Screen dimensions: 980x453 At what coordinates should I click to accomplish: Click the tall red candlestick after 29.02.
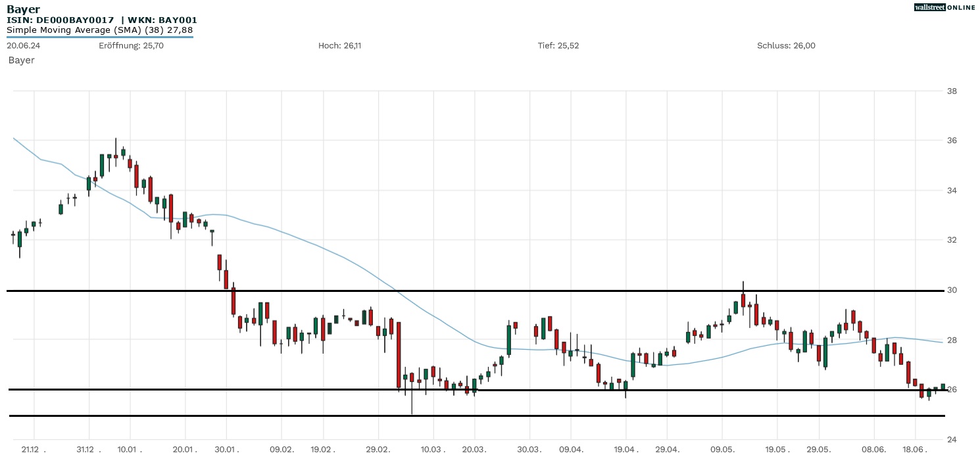399,355
